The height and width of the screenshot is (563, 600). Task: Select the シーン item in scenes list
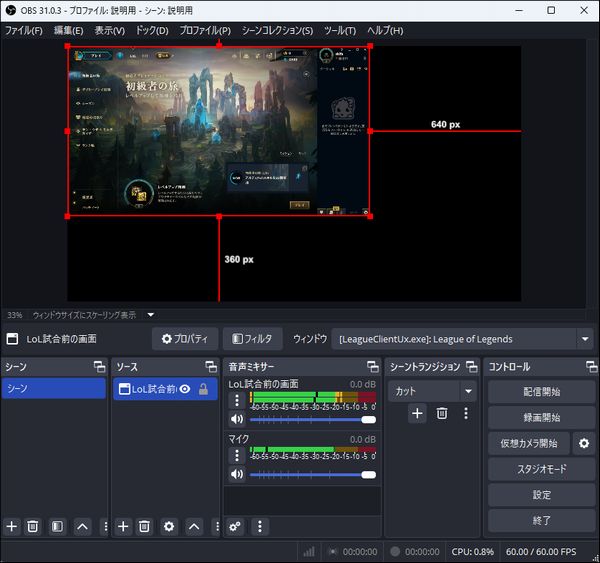(54, 388)
